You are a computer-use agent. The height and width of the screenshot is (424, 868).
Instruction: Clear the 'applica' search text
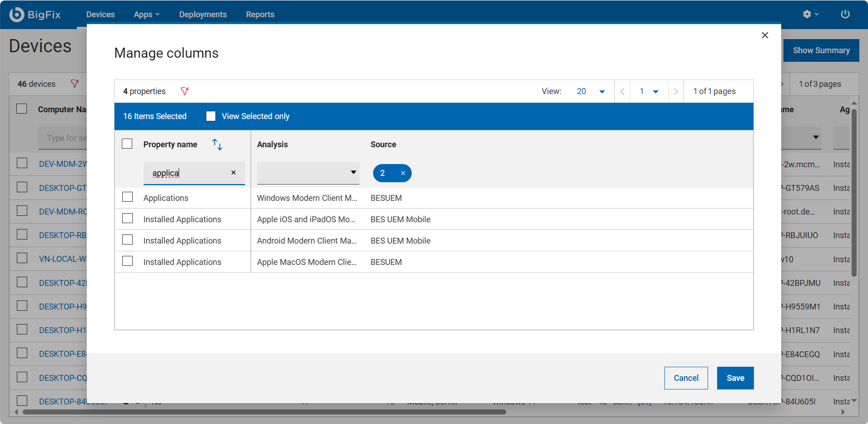pos(233,173)
